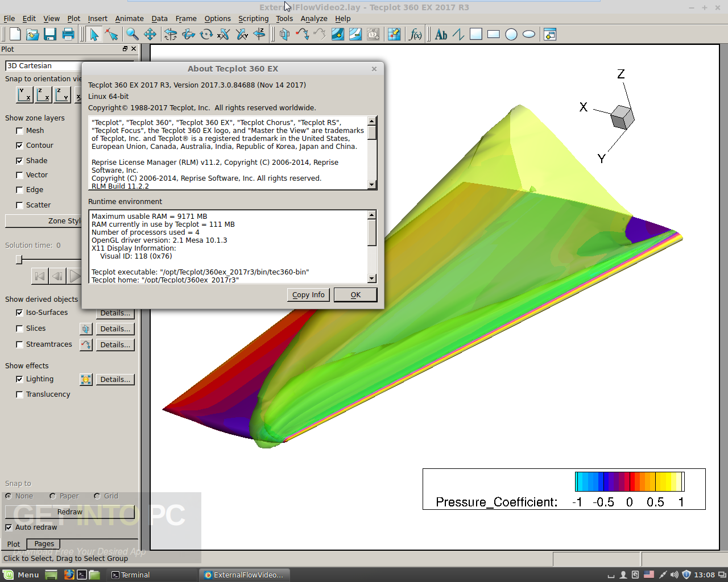Select the Translate move tool
The height and width of the screenshot is (582, 728).
150,34
